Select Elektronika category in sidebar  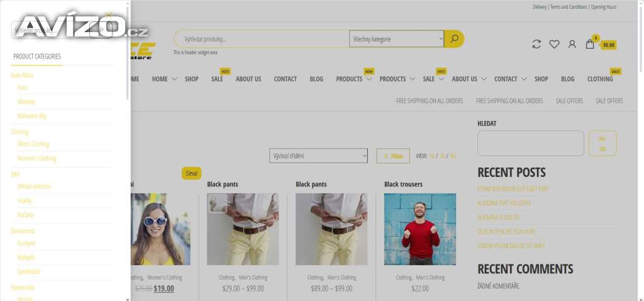tap(23, 287)
